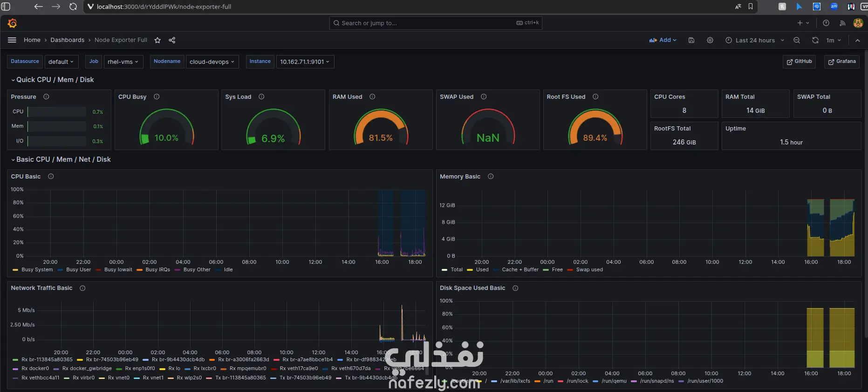Go to Home breadcrumb
Image resolution: width=868 pixels, height=392 pixels.
tap(32, 40)
